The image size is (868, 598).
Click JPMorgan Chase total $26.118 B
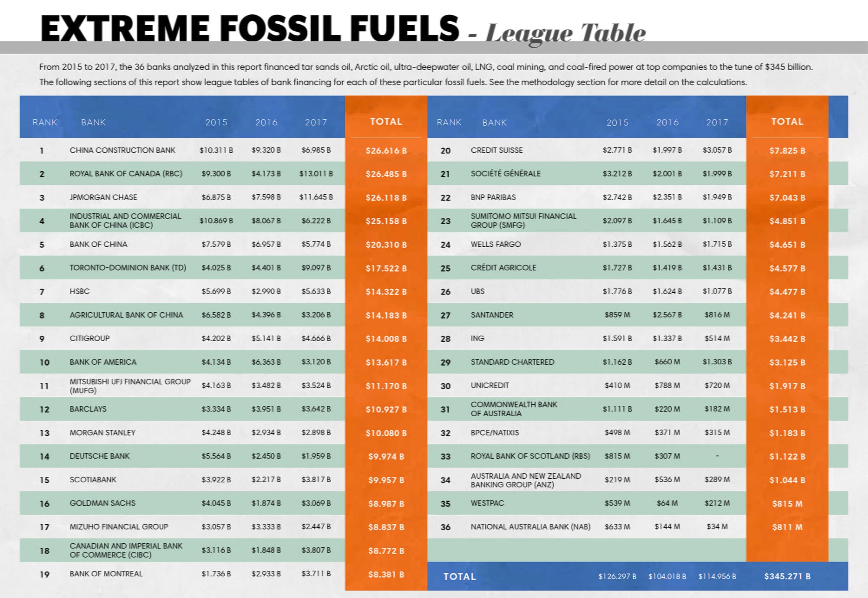(386, 198)
